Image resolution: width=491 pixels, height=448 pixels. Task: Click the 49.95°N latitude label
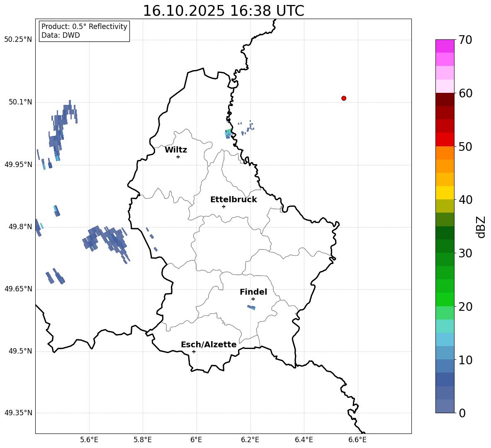18,165
